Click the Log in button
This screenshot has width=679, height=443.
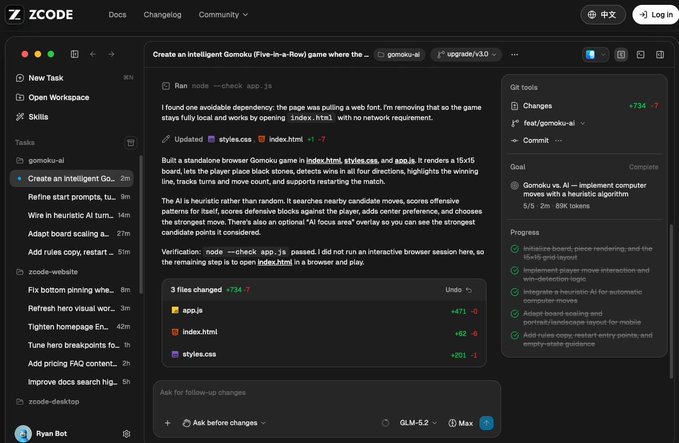[x=656, y=15]
